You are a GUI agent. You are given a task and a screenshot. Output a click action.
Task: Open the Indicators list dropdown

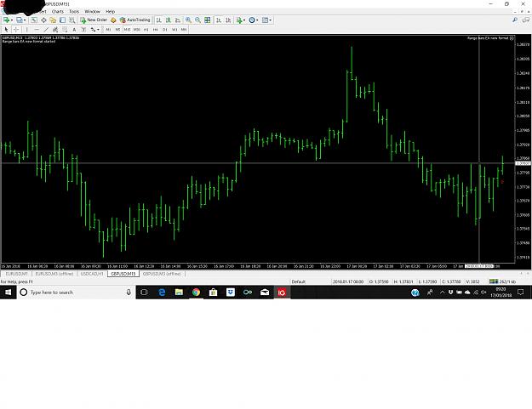[241, 20]
